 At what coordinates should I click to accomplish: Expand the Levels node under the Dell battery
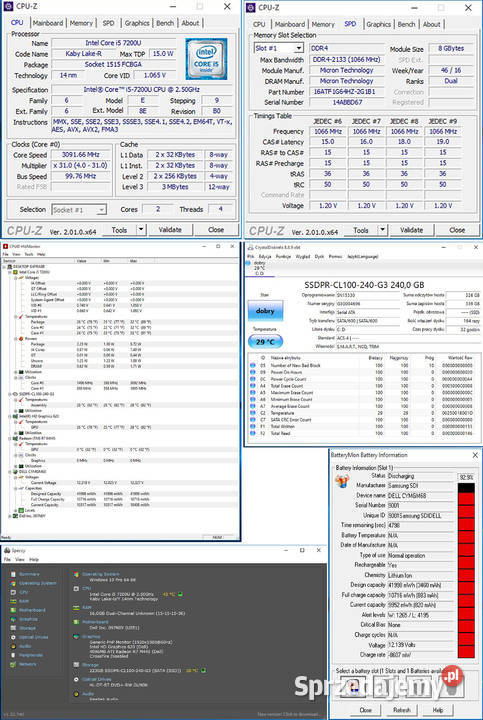pos(16,510)
